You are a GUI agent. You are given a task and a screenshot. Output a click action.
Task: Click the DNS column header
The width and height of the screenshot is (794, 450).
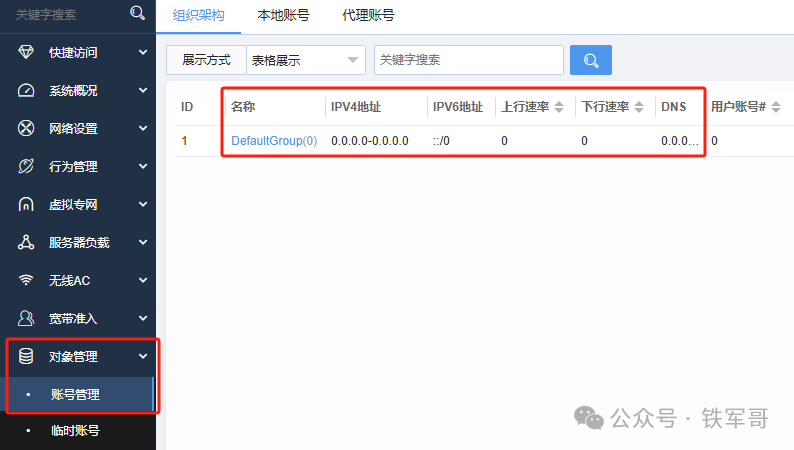(x=673, y=107)
